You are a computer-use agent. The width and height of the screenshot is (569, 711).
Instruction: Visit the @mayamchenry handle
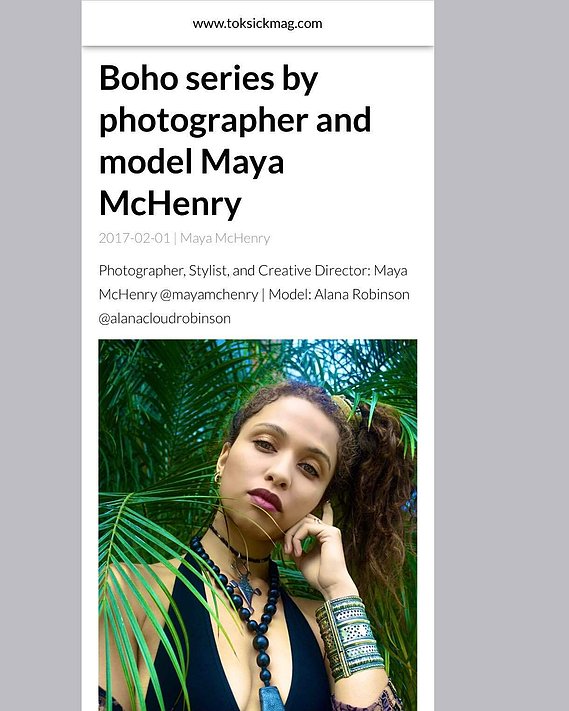pyautogui.click(x=209, y=295)
